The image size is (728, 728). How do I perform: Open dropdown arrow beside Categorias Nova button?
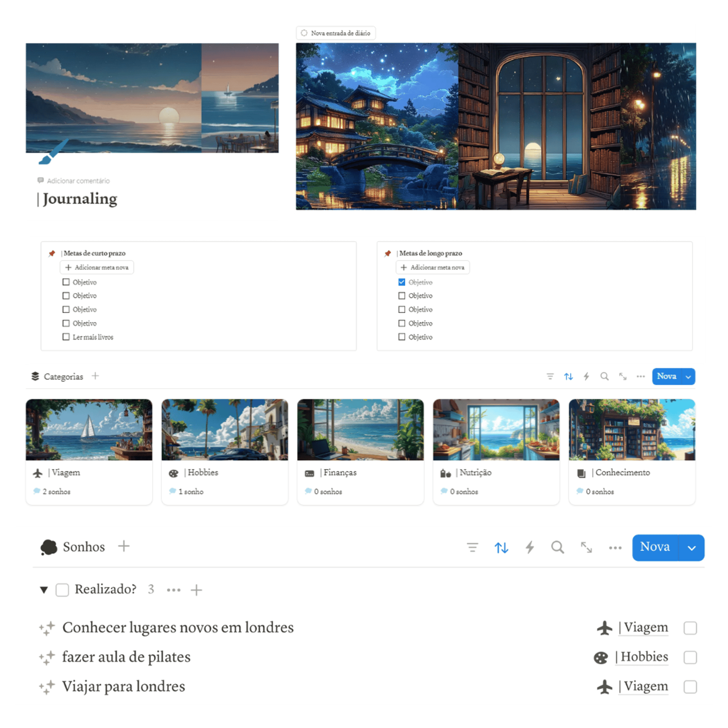tap(688, 377)
